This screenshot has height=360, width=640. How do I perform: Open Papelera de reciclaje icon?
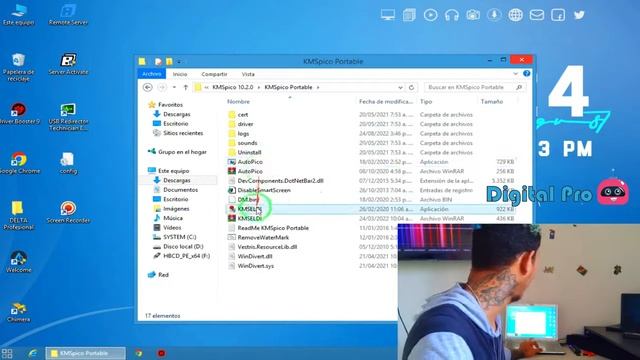(x=18, y=67)
